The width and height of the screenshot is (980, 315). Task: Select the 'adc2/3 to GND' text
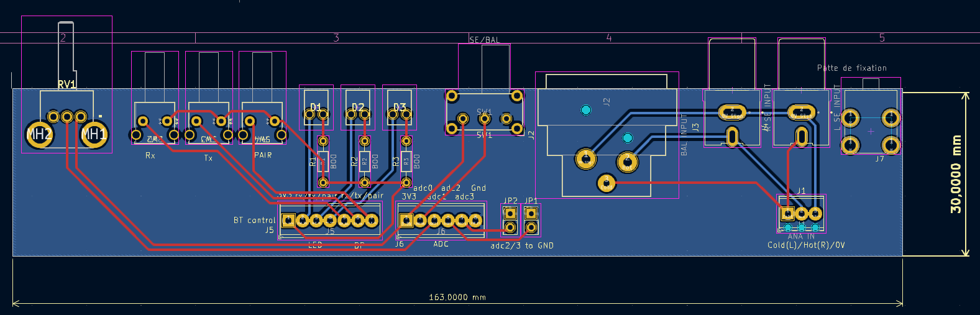[521, 246]
